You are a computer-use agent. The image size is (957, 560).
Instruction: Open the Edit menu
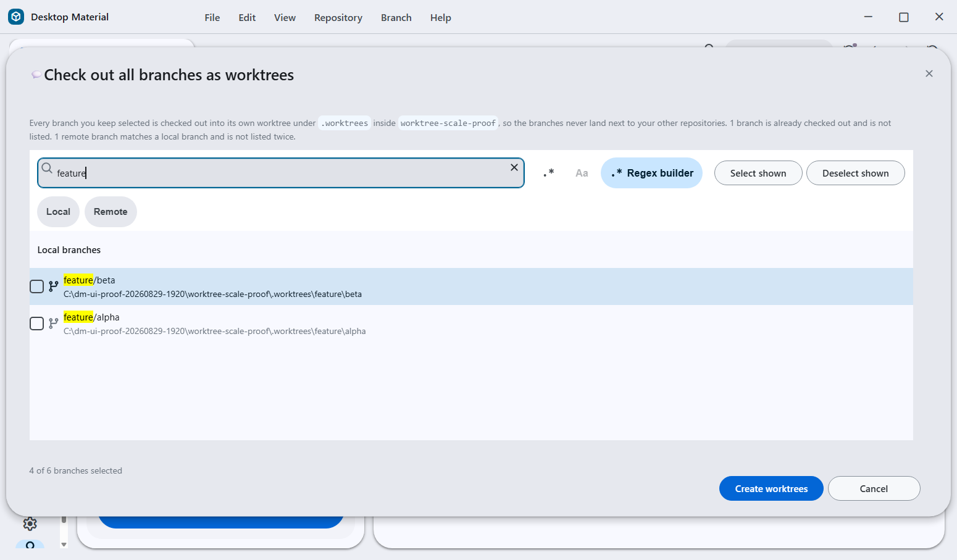pyautogui.click(x=247, y=17)
